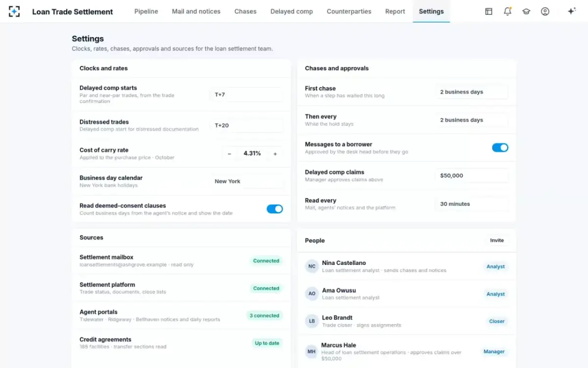
Task: Click Marcus Hale's name
Action: (x=339, y=345)
